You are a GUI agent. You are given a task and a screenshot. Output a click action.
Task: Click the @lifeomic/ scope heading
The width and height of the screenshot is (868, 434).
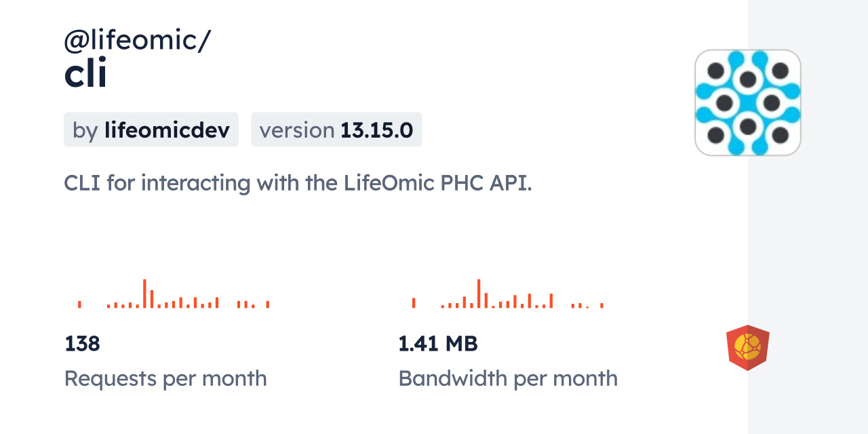137,41
